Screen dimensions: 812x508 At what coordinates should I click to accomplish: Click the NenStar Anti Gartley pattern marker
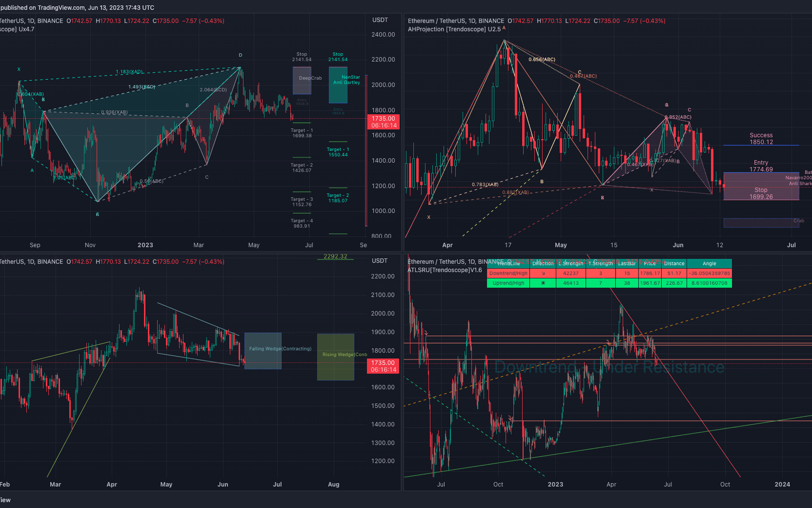coord(346,79)
